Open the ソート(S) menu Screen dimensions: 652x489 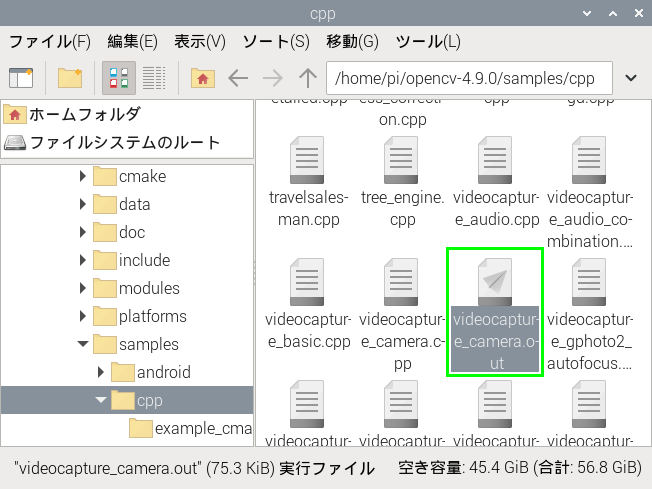tap(276, 42)
